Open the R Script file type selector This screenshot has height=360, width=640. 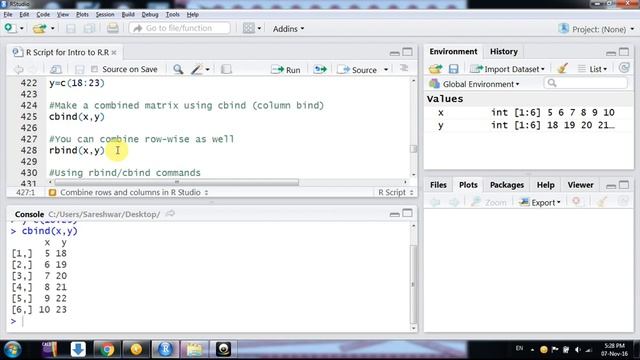tap(396, 192)
